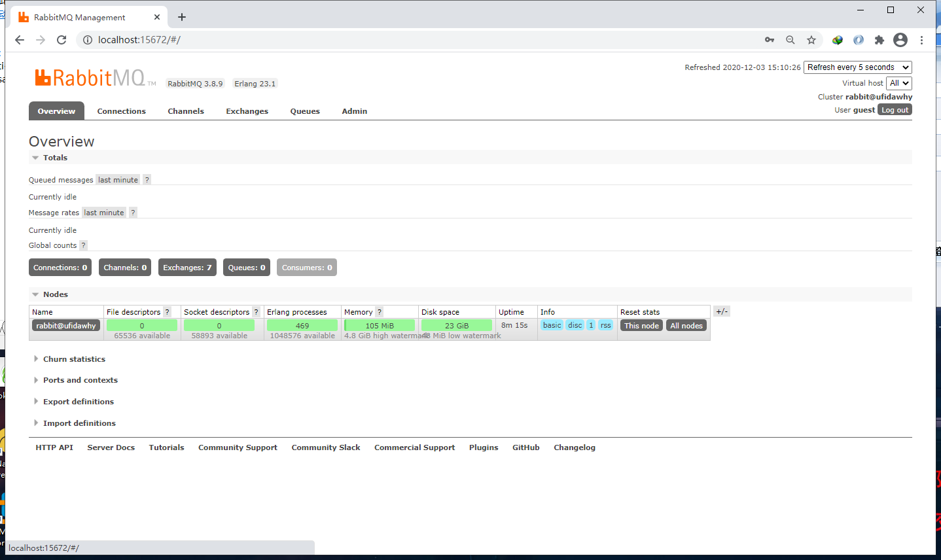Open the Server Docs link
This screenshot has width=941, height=560.
click(x=111, y=447)
